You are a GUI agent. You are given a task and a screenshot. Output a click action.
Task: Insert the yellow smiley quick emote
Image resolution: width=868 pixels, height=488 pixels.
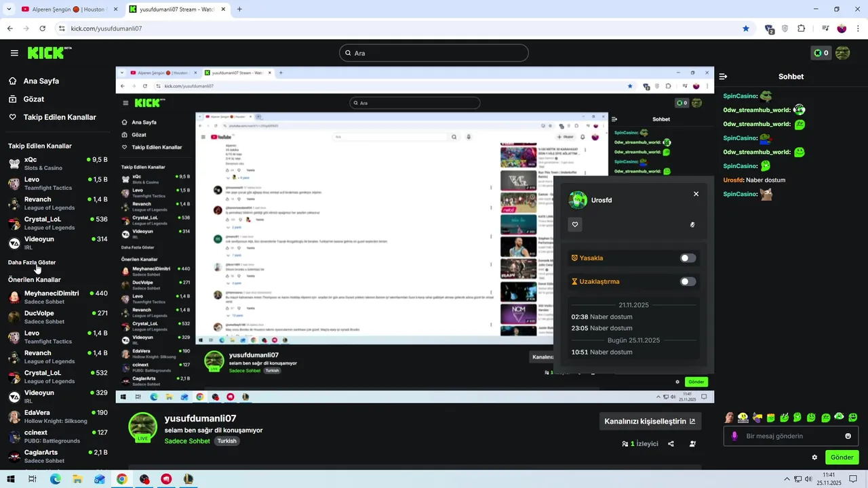tap(743, 418)
